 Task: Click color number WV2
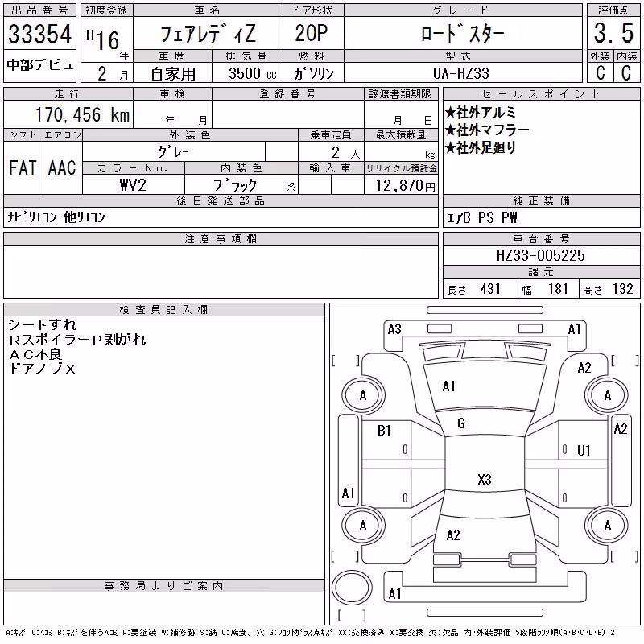click(x=133, y=185)
